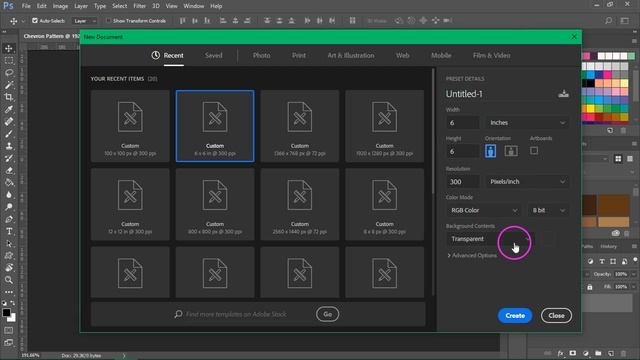This screenshot has height=360, width=640.
Task: Pick the yellow swatch in Swatches panel
Action: click(590, 109)
